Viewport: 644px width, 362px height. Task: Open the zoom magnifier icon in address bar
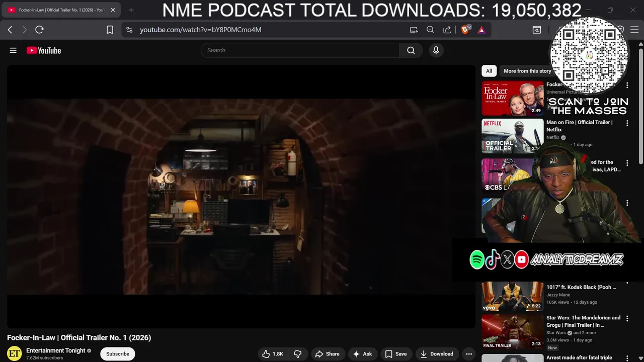tap(430, 30)
